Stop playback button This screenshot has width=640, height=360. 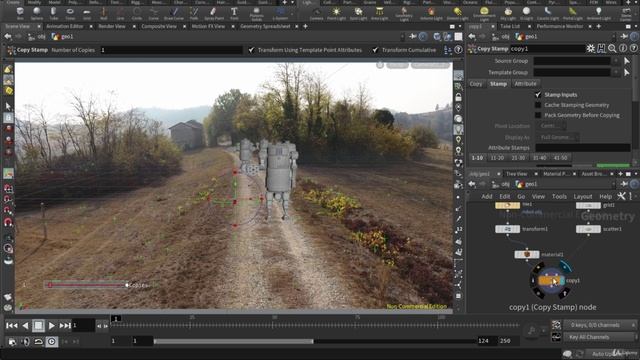pos(38,325)
